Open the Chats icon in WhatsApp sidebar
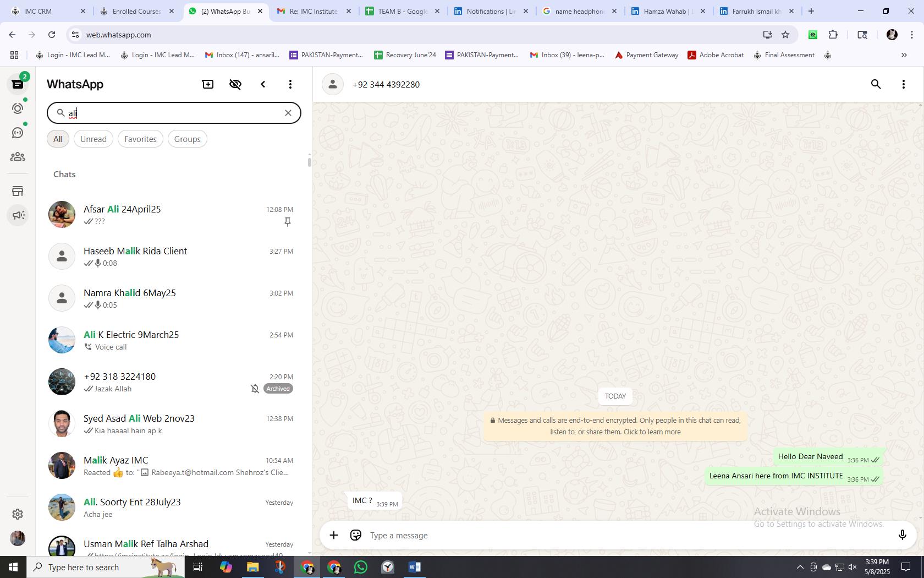The image size is (924, 578). pyautogui.click(x=18, y=84)
